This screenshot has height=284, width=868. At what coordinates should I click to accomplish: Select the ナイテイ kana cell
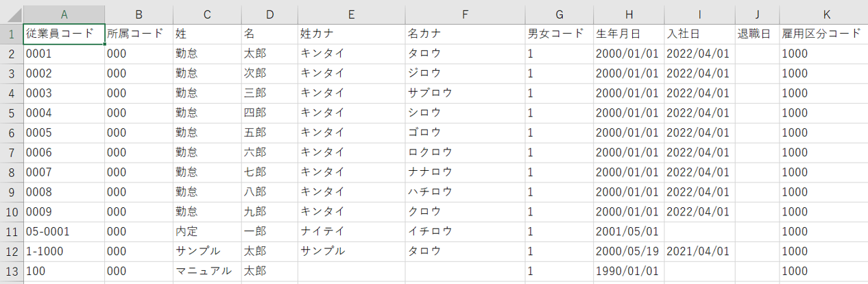click(x=351, y=231)
